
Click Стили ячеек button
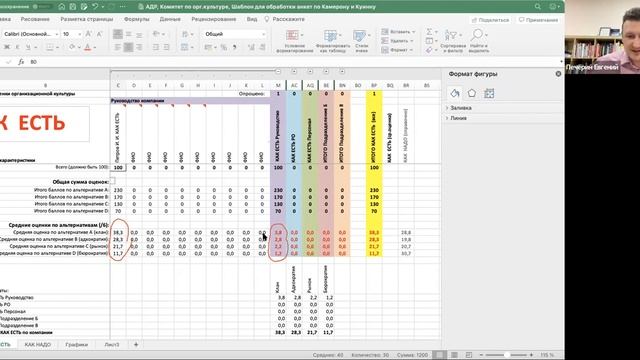click(361, 41)
